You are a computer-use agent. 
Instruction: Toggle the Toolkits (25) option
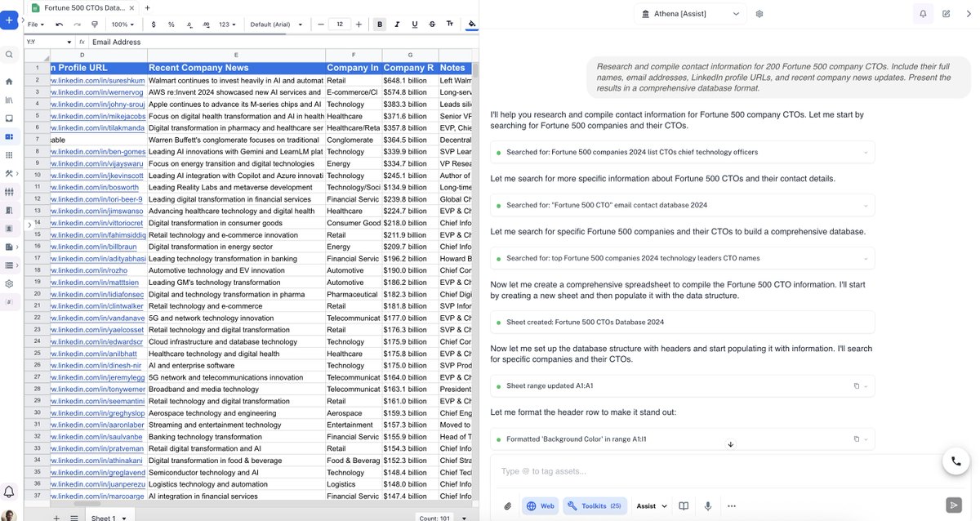(x=595, y=506)
